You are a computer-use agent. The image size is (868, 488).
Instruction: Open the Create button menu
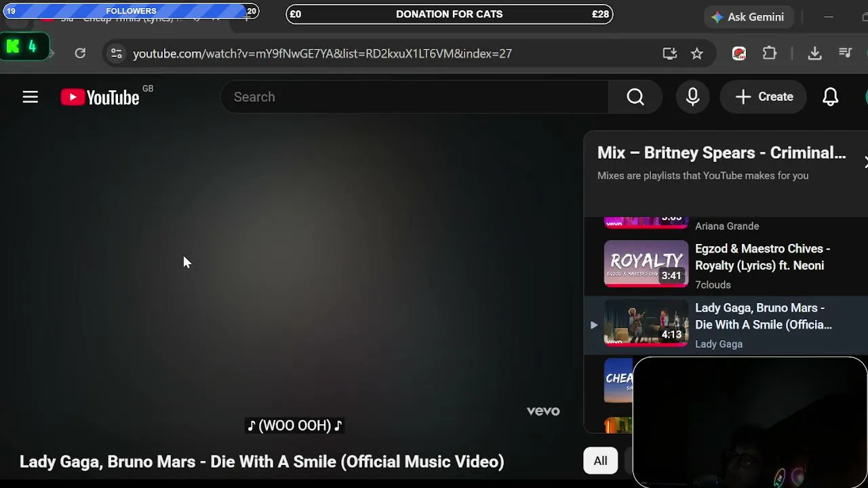[764, 97]
